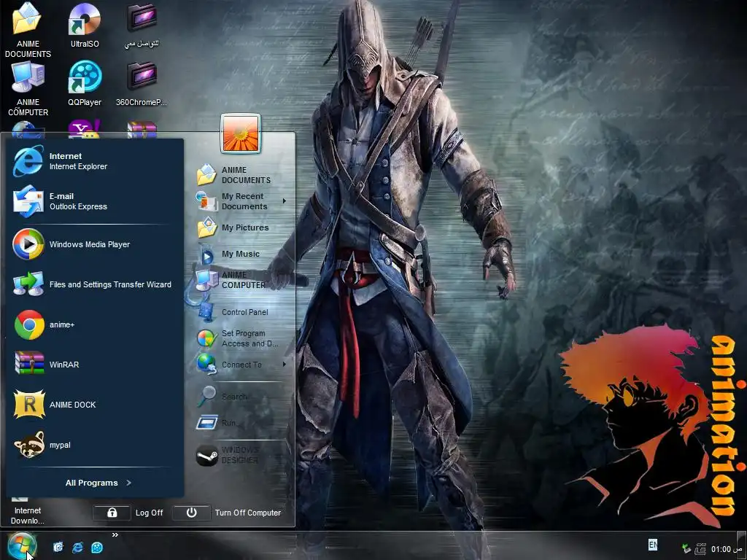Open Internet Explorer from Start menu
The image size is (747, 560).
pyautogui.click(x=94, y=161)
